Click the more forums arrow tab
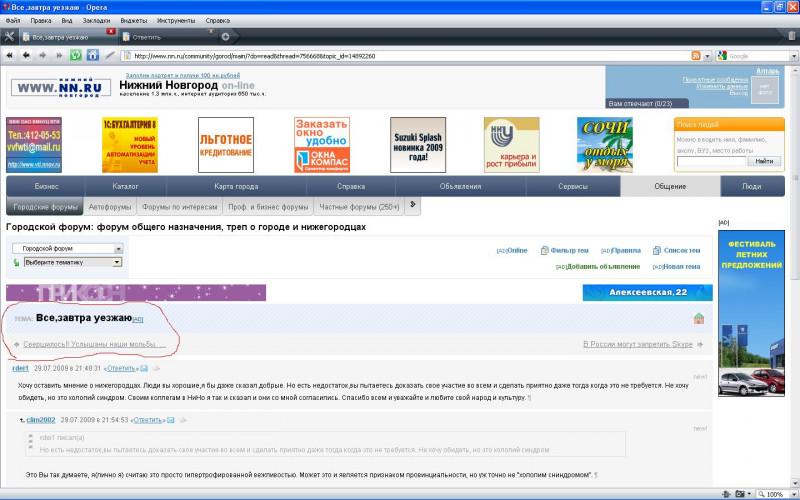 coord(413,205)
